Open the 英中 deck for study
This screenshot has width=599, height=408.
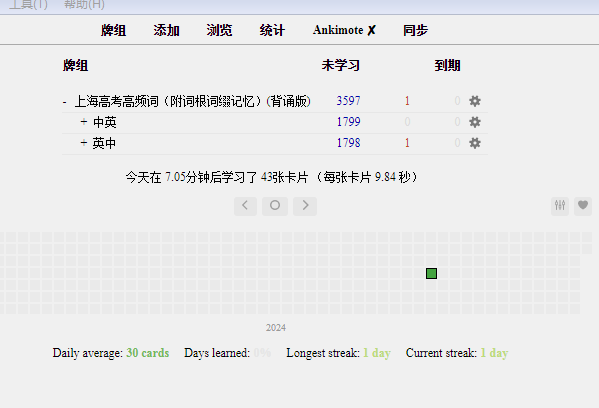click(104, 143)
